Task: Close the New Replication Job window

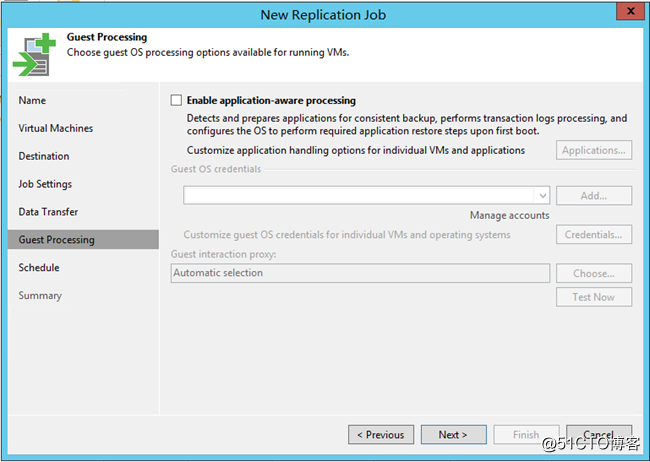Action: coord(630,11)
